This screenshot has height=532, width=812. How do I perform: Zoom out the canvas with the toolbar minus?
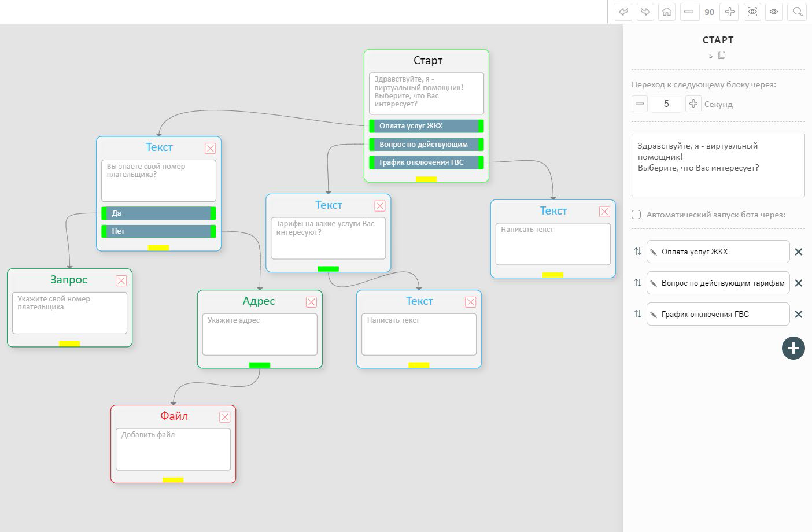coord(688,12)
